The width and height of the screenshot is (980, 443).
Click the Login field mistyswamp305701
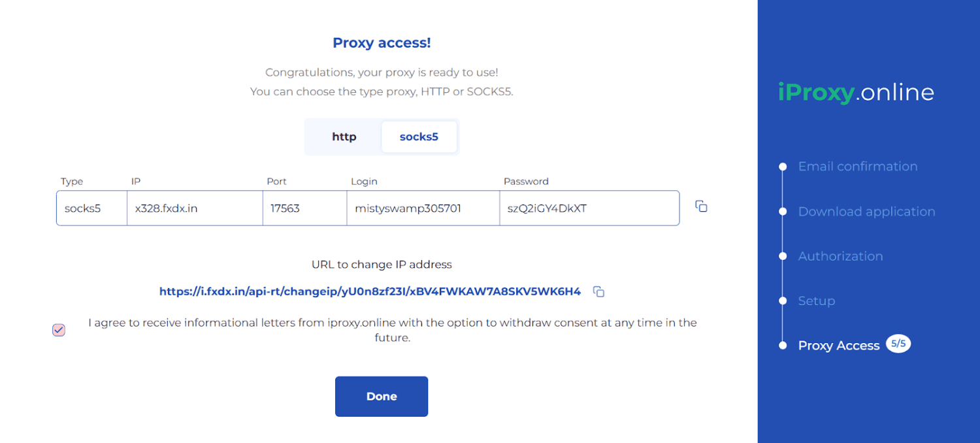tap(423, 208)
